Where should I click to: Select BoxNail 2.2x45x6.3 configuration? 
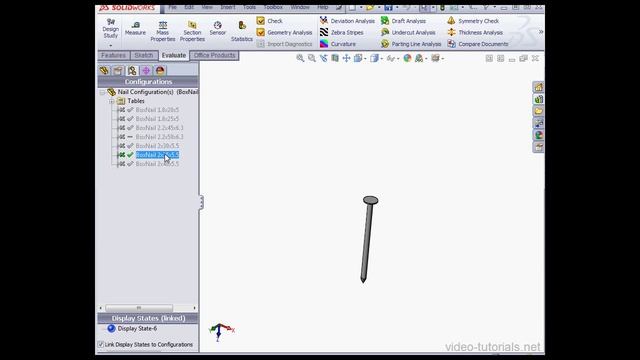click(159, 128)
